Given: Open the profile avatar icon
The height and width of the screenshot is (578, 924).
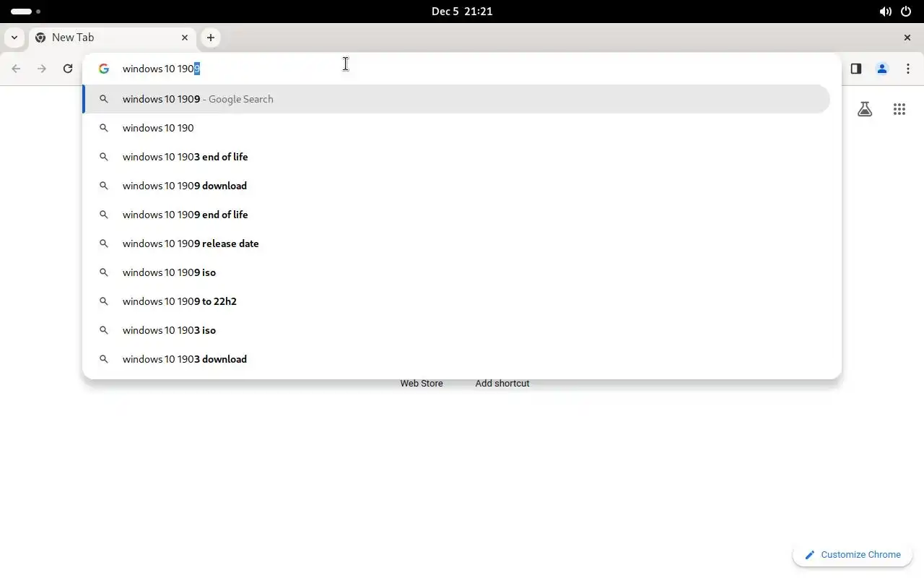Looking at the screenshot, I should [x=881, y=69].
